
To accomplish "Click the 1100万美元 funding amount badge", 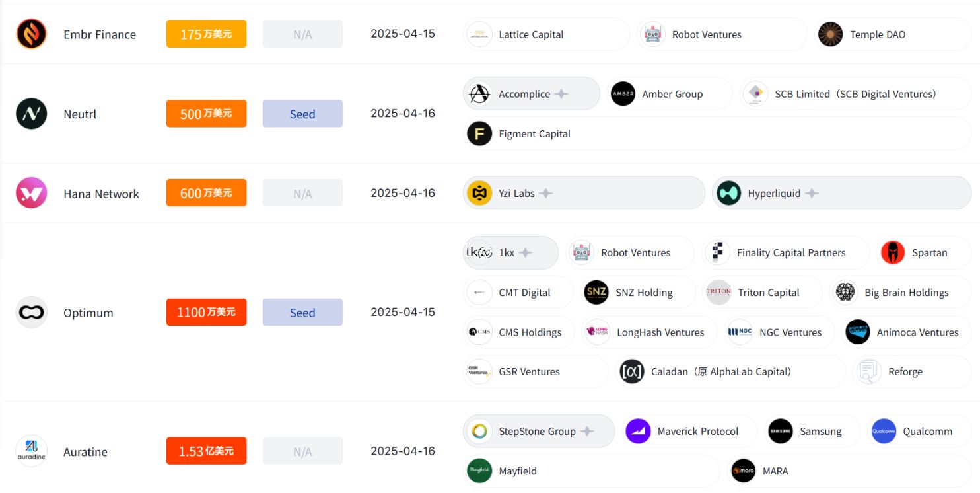I will click(206, 313).
